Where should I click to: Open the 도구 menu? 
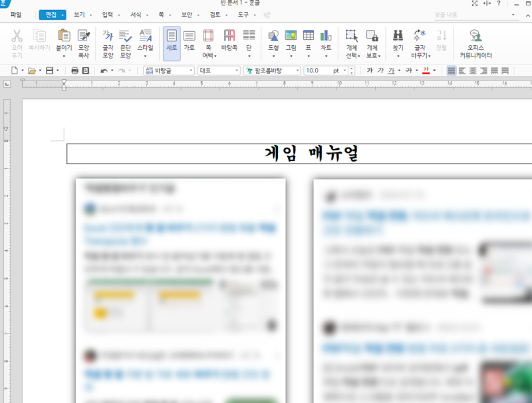[x=245, y=15]
